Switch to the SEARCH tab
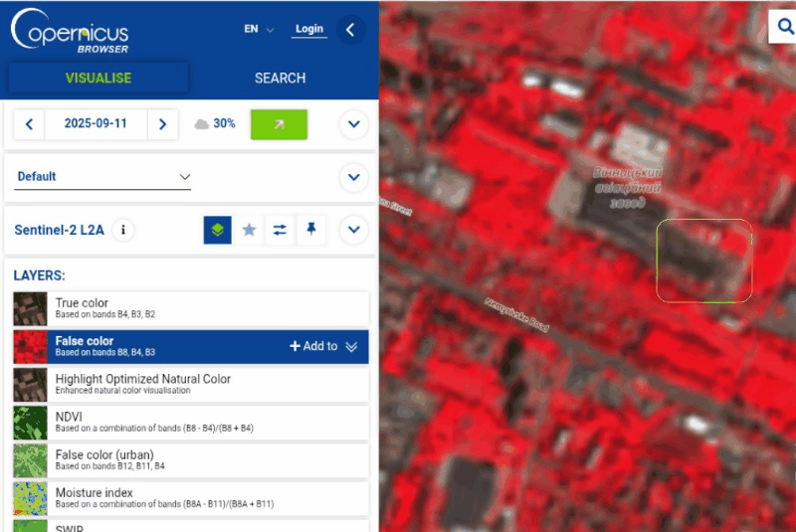The width and height of the screenshot is (796, 532). (280, 78)
